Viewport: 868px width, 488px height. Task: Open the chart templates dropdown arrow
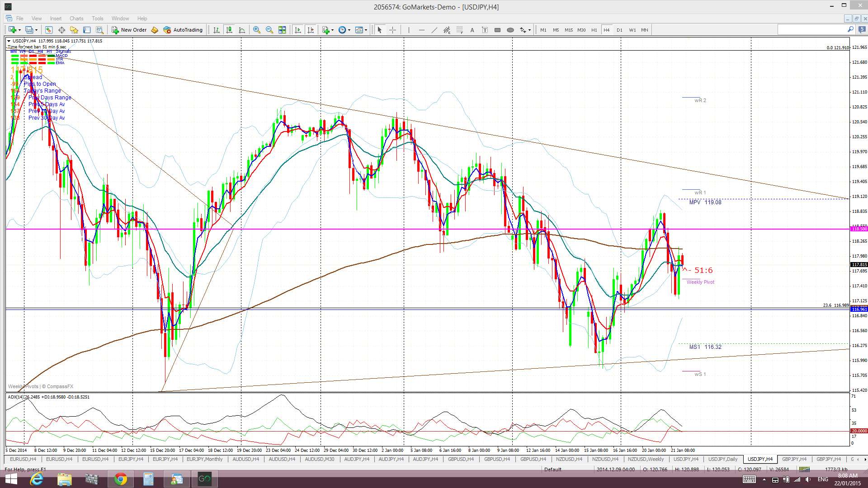(x=366, y=30)
